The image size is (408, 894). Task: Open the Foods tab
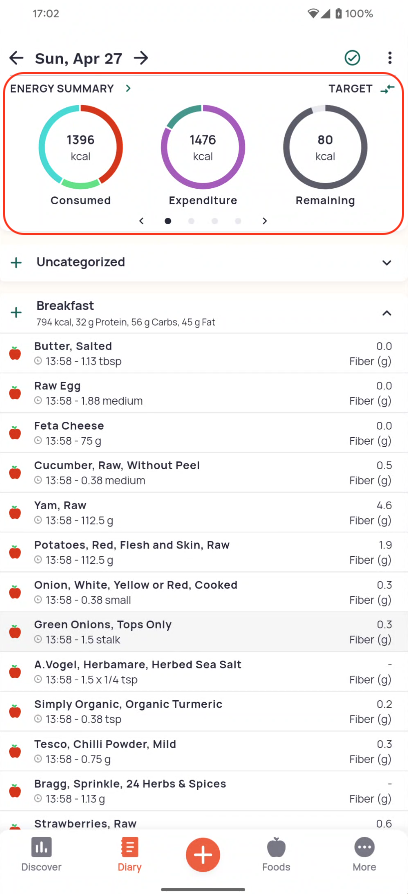[276, 854]
